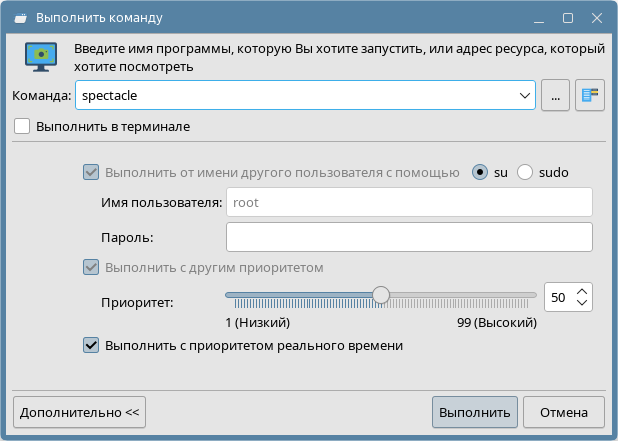Screen dimensions: 618x441
Task: Collapse options via 'Дополнительно <<' button
Action: 80,412
